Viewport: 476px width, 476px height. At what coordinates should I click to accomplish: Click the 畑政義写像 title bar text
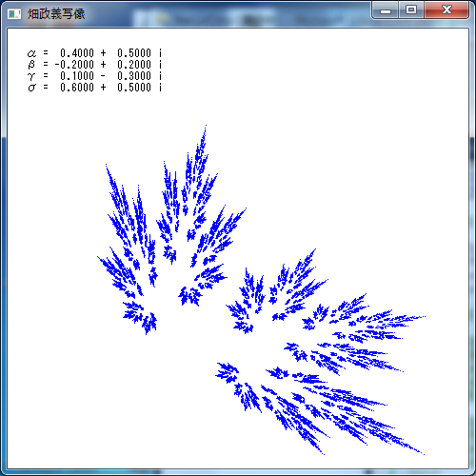click(56, 13)
